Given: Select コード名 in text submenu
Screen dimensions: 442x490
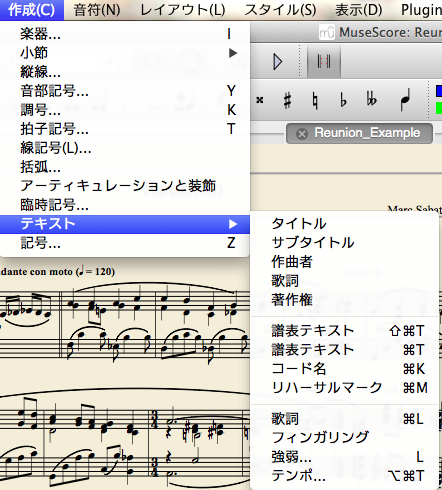Looking at the screenshot, I should pos(345,369).
